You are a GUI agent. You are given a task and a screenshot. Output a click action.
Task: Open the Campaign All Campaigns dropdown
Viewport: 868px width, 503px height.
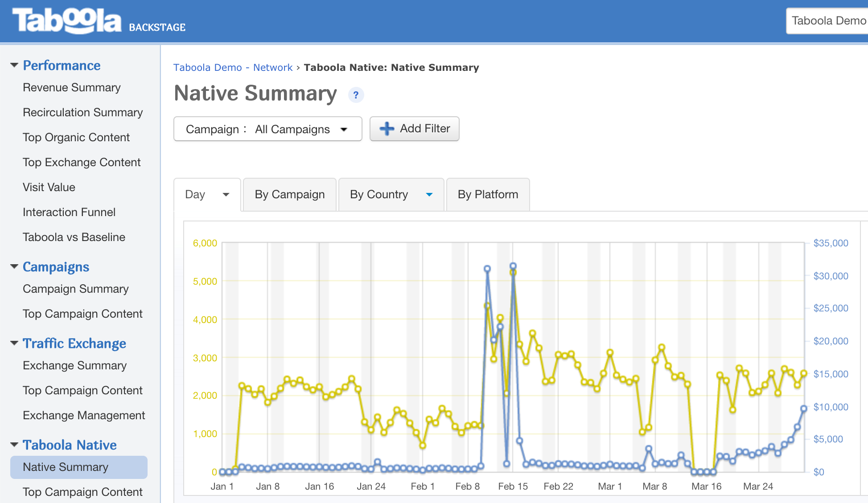pos(267,129)
